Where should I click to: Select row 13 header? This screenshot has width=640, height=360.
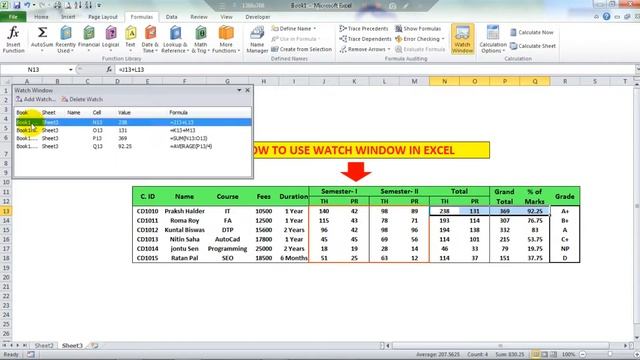pyautogui.click(x=6, y=211)
